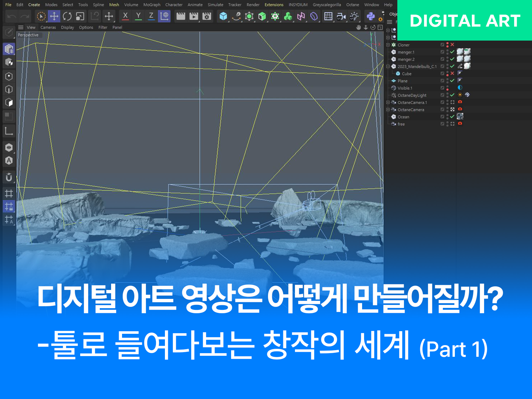Click the Viewport Solo eye icon

click(9, 147)
